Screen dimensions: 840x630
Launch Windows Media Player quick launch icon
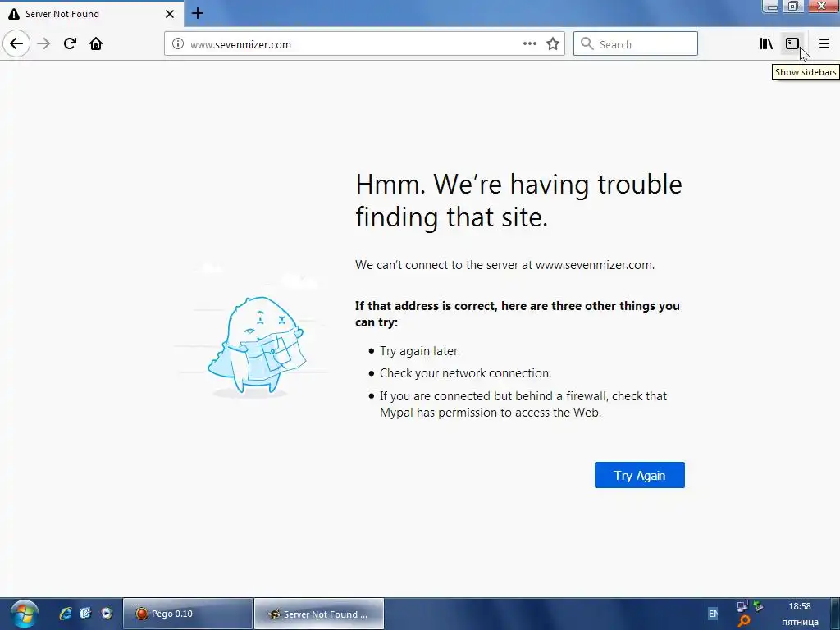(x=106, y=614)
